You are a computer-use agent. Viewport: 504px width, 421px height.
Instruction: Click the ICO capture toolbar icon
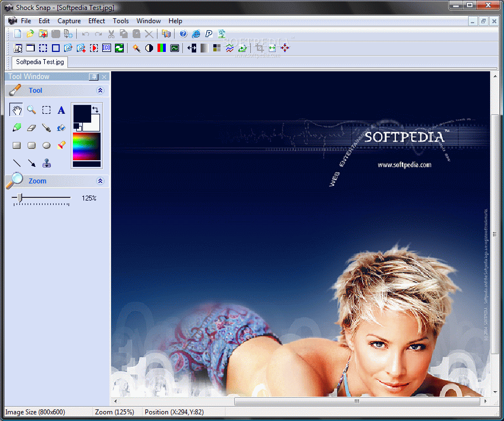[x=107, y=48]
